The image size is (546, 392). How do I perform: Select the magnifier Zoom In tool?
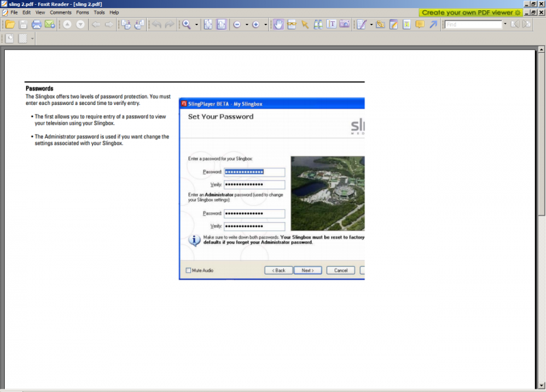186,25
